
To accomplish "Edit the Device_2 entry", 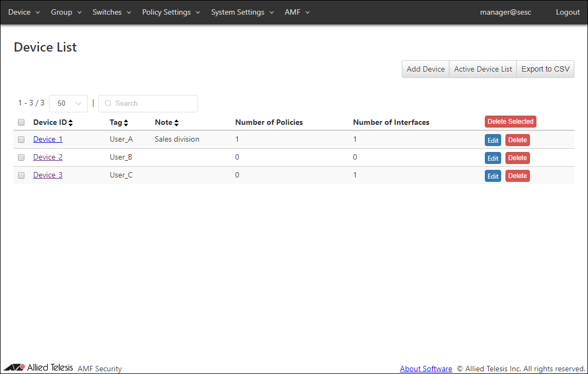I will pos(492,158).
